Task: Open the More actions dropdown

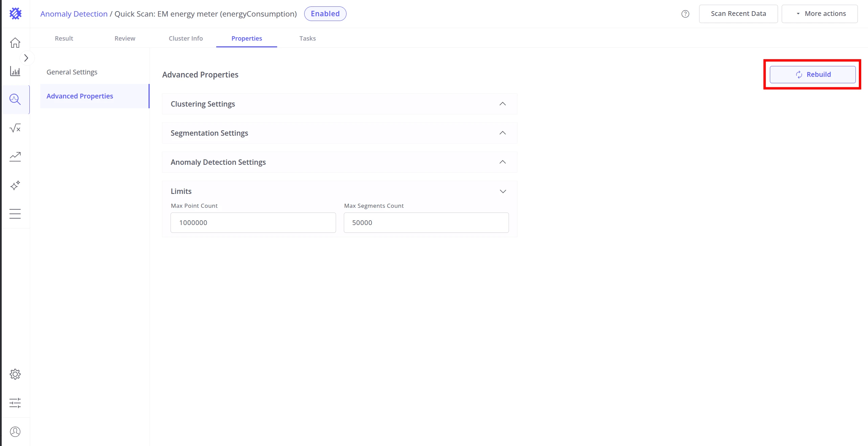Action: click(x=820, y=14)
